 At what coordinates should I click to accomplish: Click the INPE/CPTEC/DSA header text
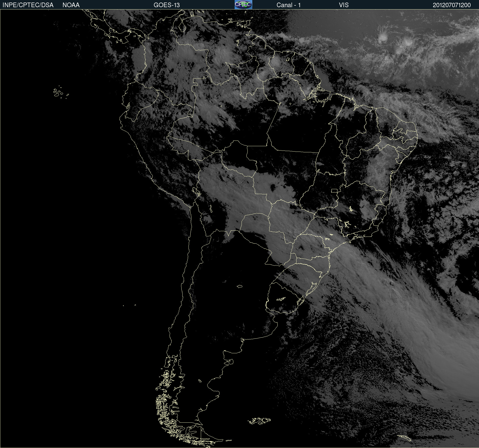point(28,5)
